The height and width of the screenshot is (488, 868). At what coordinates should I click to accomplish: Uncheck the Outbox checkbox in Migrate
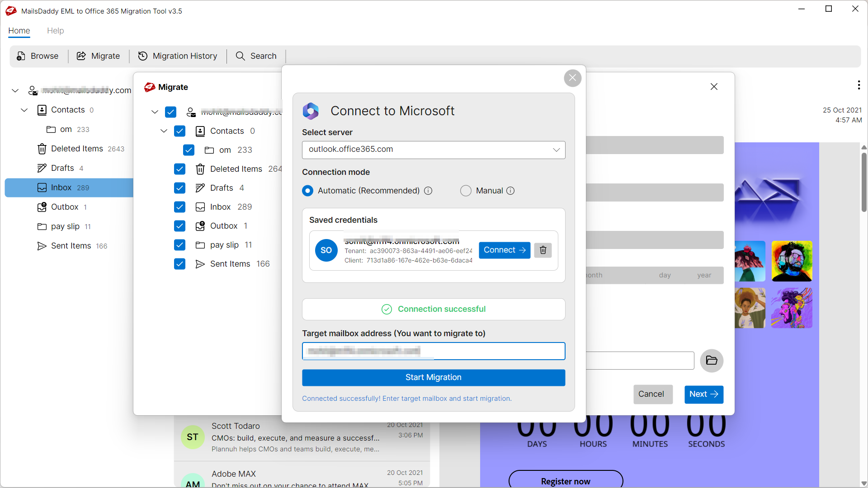[x=179, y=226]
